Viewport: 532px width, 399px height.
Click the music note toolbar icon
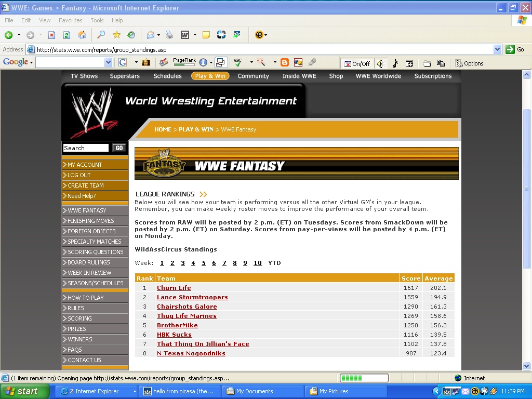[395, 63]
